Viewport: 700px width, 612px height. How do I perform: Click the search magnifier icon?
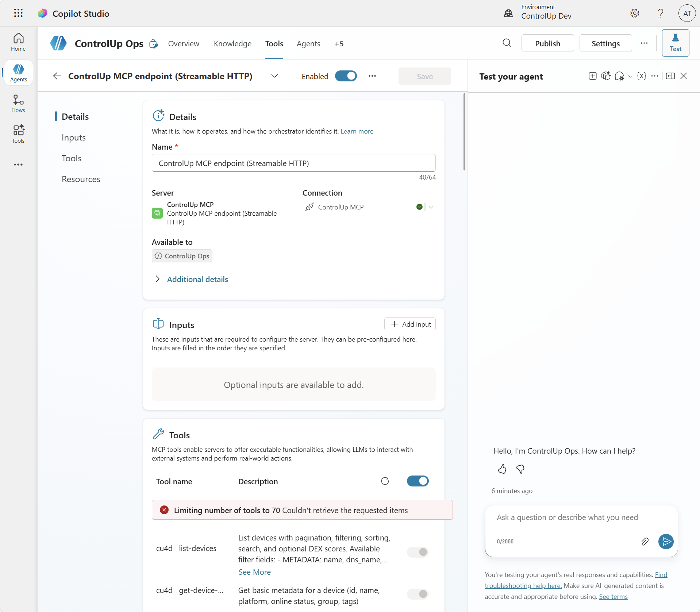pos(507,43)
